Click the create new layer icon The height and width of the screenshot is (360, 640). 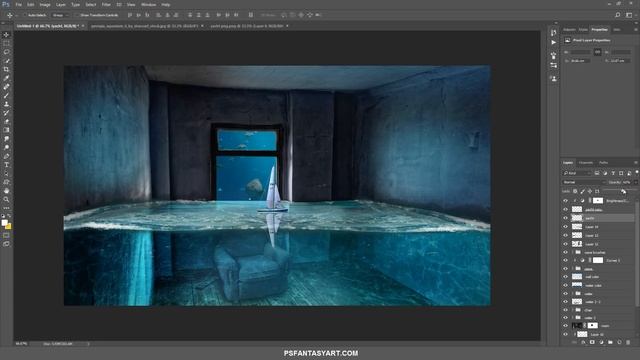click(619, 342)
